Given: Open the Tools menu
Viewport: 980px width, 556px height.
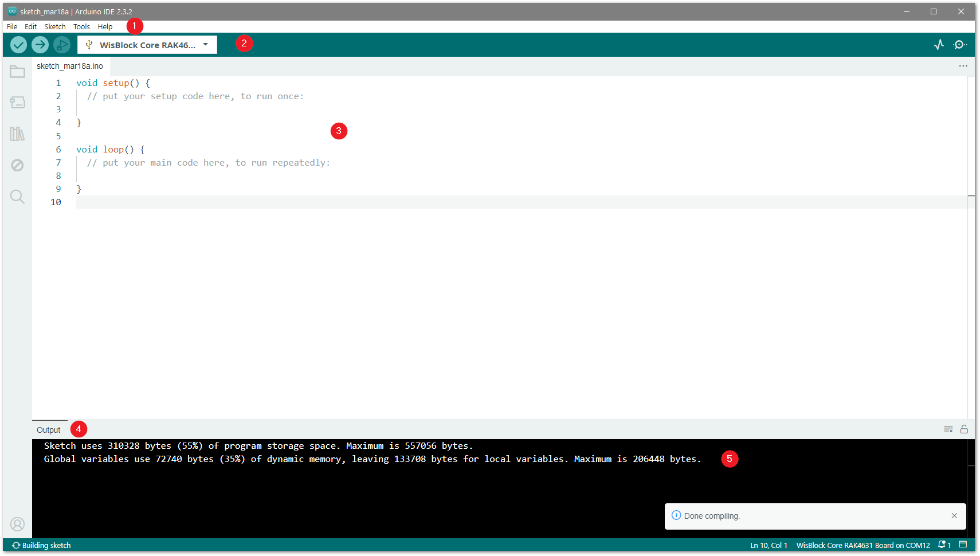Looking at the screenshot, I should pyautogui.click(x=81, y=27).
